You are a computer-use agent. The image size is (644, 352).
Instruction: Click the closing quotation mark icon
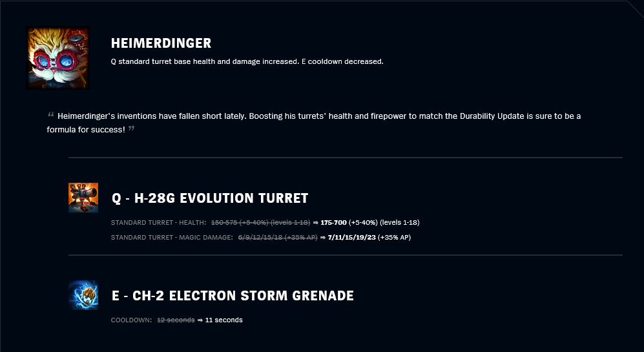click(131, 128)
